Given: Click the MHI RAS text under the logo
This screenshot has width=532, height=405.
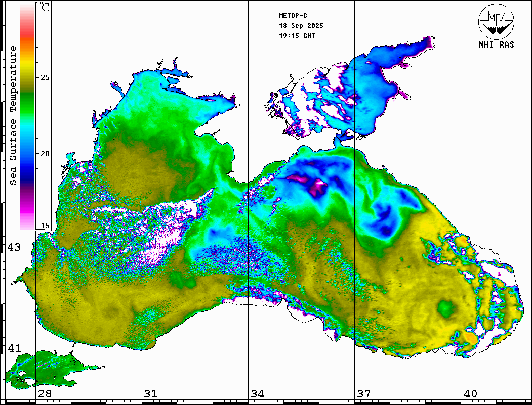Looking at the screenshot, I should click(496, 45).
